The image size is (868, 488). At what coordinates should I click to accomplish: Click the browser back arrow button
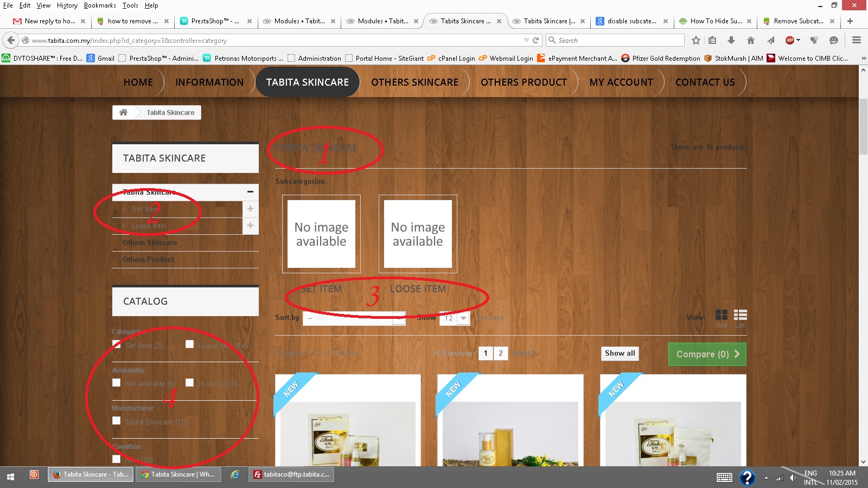(11, 40)
